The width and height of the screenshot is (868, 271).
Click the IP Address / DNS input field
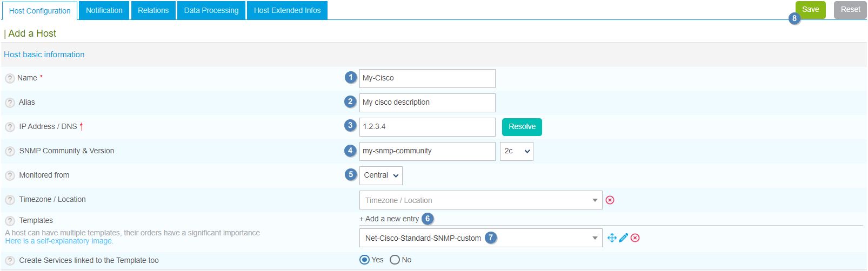tap(427, 127)
